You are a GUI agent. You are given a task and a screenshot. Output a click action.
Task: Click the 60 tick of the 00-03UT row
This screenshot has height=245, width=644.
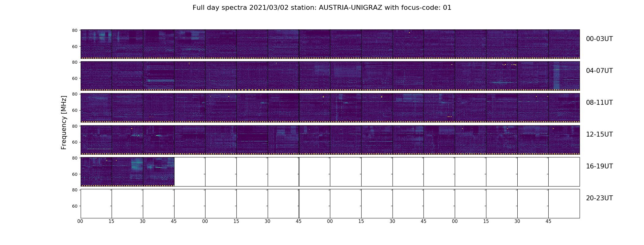75,47
